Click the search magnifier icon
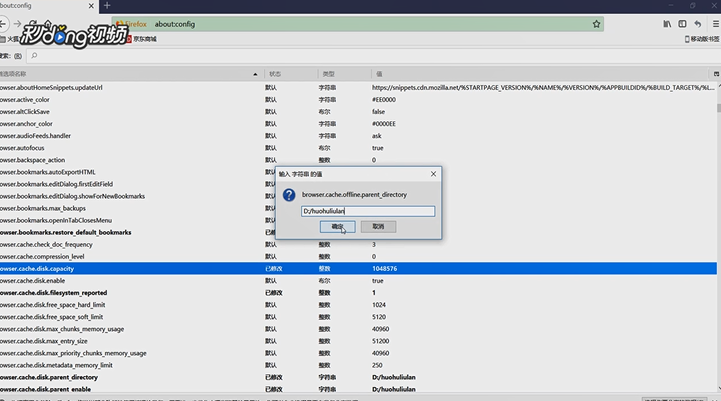 pos(34,56)
